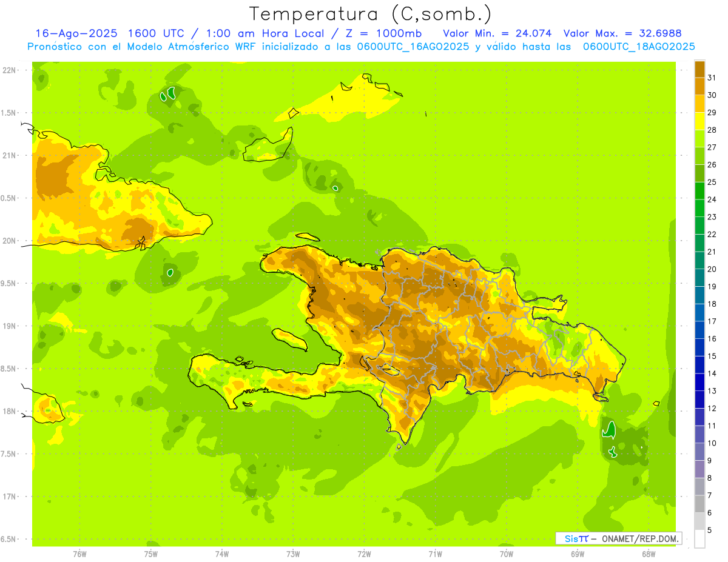Click the '68W' longitude label
Screen dimensions: 728x562
click(x=649, y=554)
